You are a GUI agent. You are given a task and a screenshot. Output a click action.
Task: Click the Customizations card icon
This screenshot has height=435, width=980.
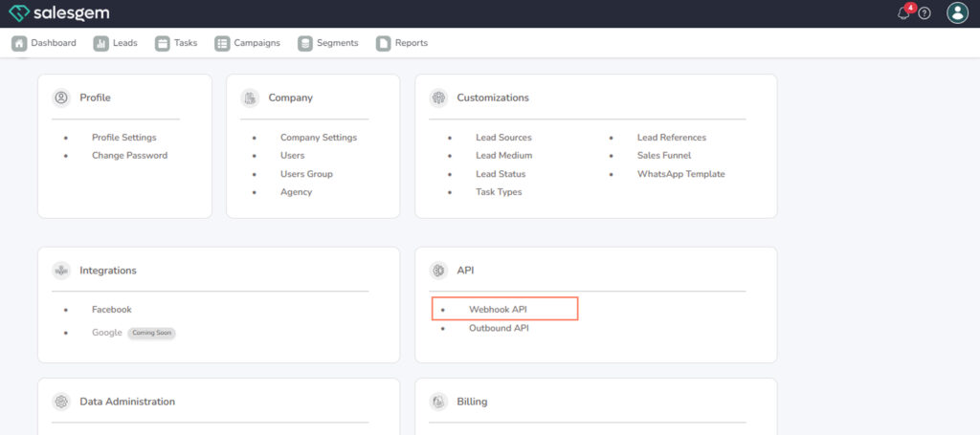(438, 98)
